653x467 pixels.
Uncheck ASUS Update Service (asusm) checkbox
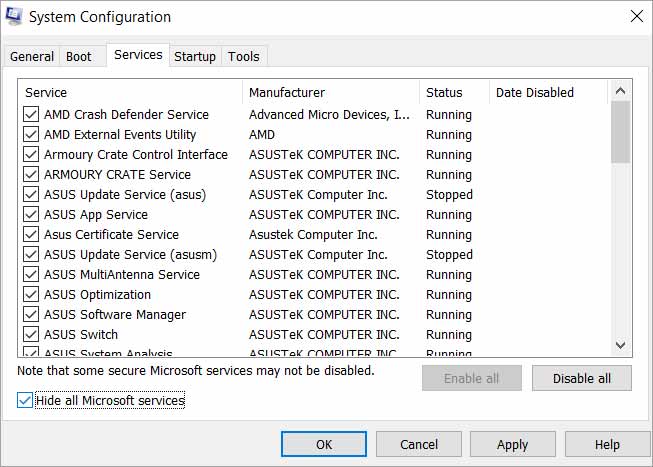31,254
